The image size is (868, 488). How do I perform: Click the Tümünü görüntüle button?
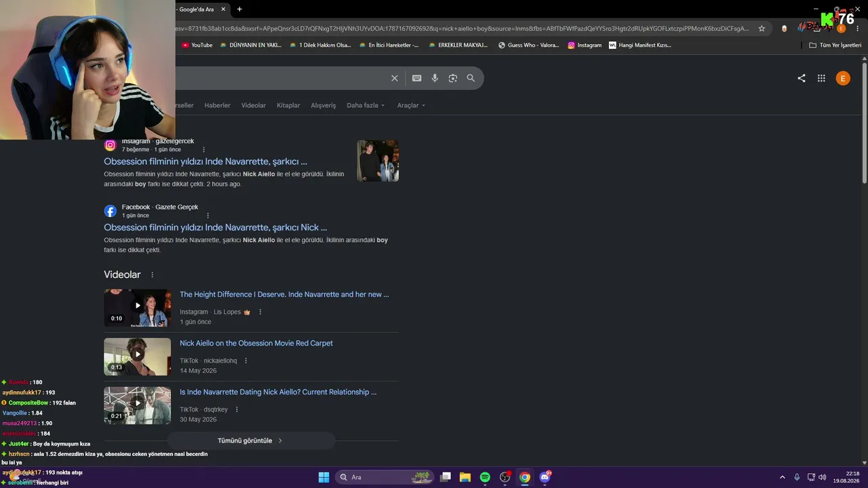coord(251,441)
